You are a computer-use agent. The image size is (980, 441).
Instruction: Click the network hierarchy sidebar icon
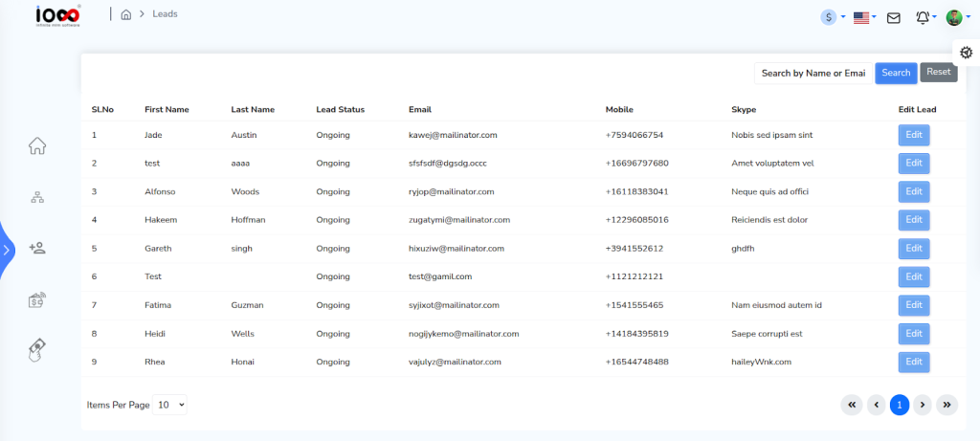tap(37, 198)
